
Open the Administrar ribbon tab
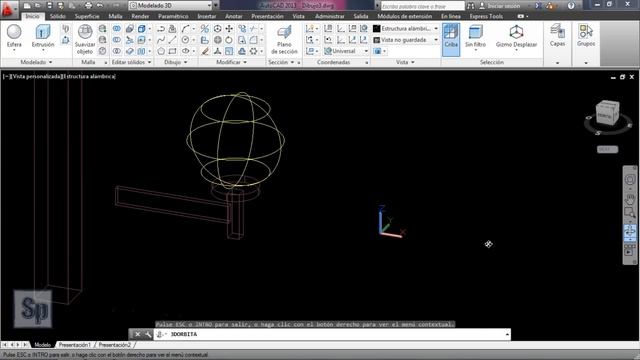(330, 16)
